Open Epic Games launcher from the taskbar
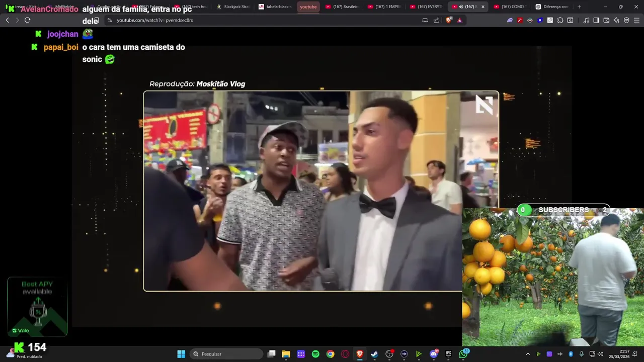This screenshot has height=362, width=644. tap(448, 354)
